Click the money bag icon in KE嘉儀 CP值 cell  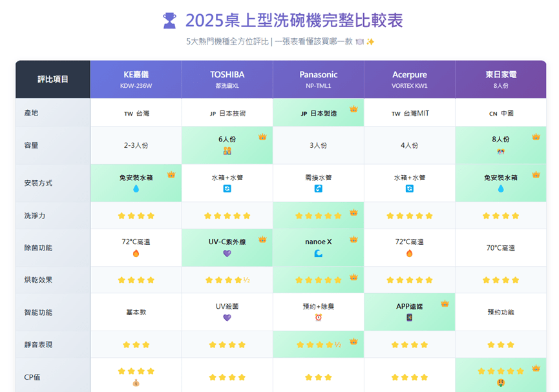[x=136, y=383]
